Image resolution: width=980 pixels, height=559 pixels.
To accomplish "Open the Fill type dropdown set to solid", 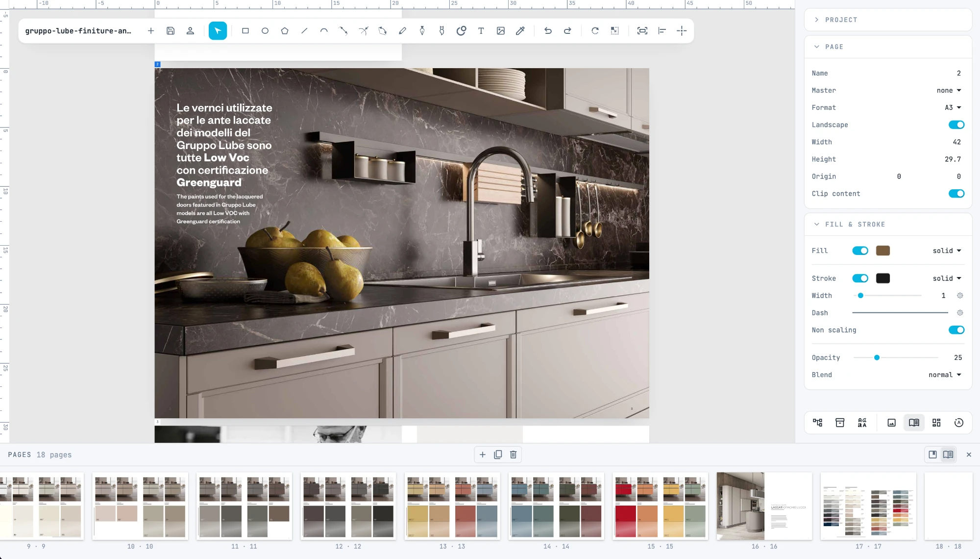I will point(947,251).
